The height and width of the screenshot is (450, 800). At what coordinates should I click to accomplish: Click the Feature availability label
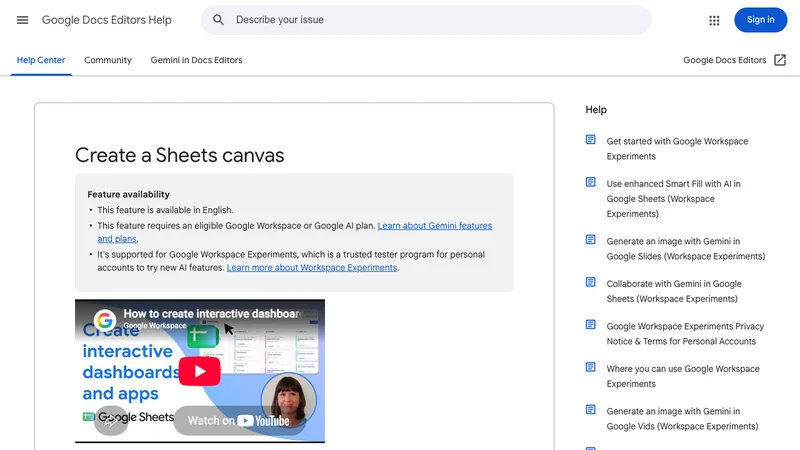(x=129, y=194)
